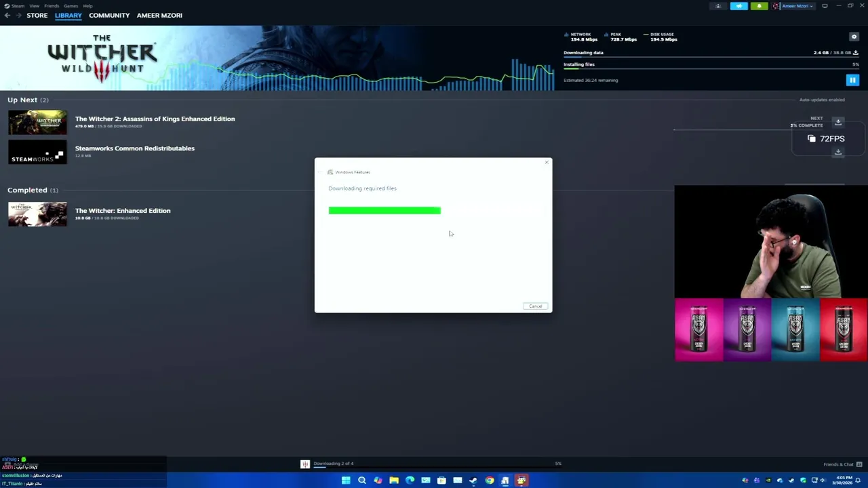Open Google Chrome from taskbar

pyautogui.click(x=489, y=481)
